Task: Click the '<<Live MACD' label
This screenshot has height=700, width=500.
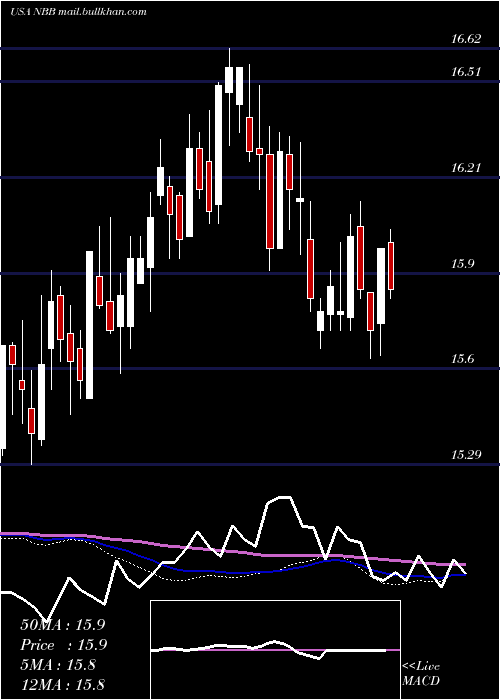Action: tap(421, 674)
